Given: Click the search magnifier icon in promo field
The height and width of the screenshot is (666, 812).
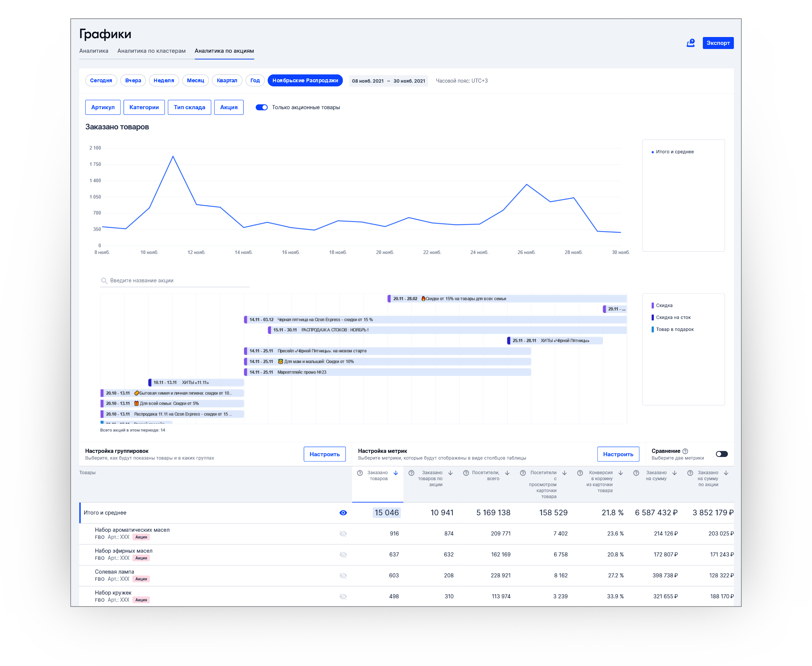Looking at the screenshot, I should (104, 281).
